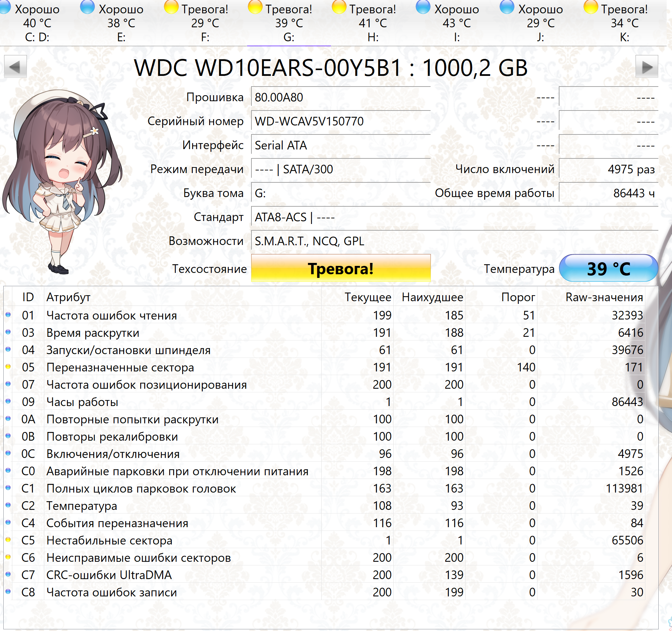
Task: Open the H: drive tab
Action: [x=373, y=22]
